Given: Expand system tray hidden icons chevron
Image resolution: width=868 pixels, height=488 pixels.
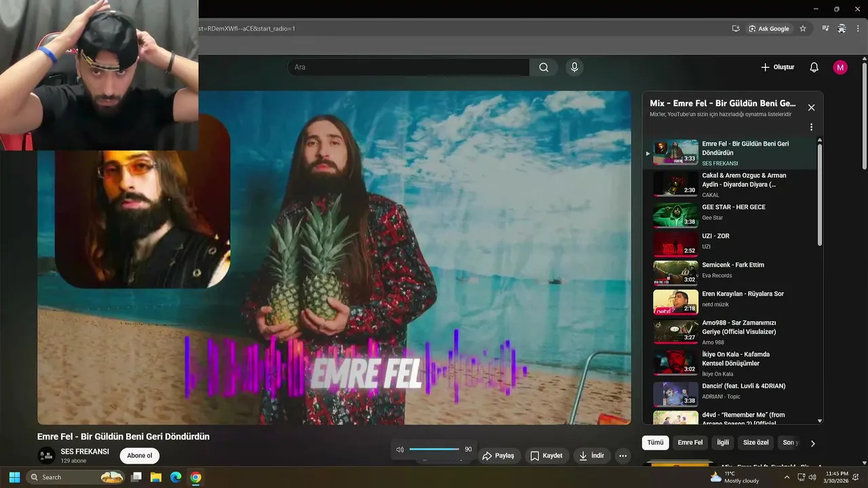Looking at the screenshot, I should click(x=787, y=477).
